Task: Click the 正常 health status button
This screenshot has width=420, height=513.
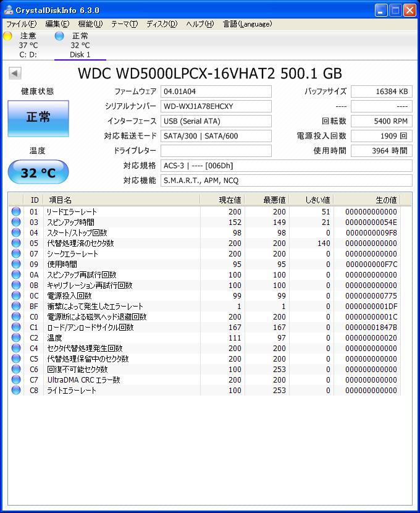Action: click(38, 119)
